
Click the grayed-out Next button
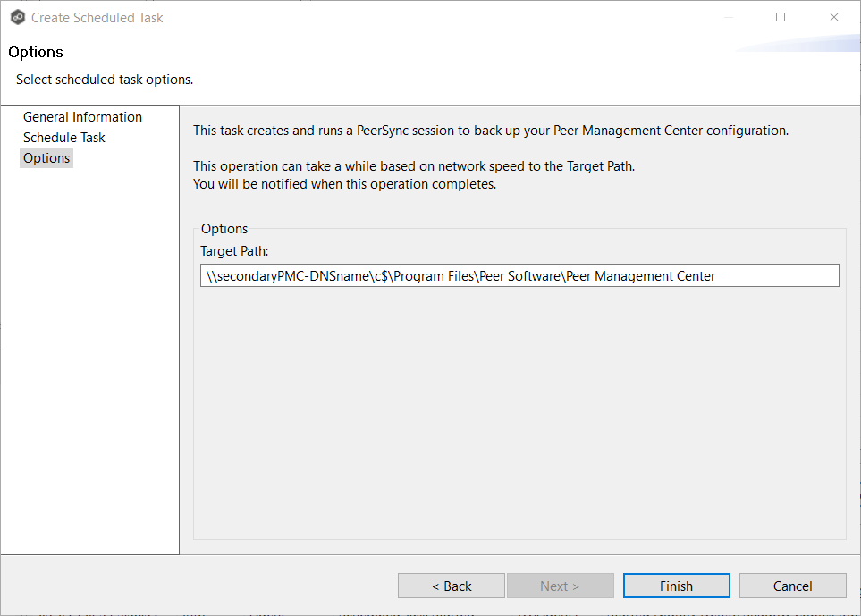tap(560, 586)
